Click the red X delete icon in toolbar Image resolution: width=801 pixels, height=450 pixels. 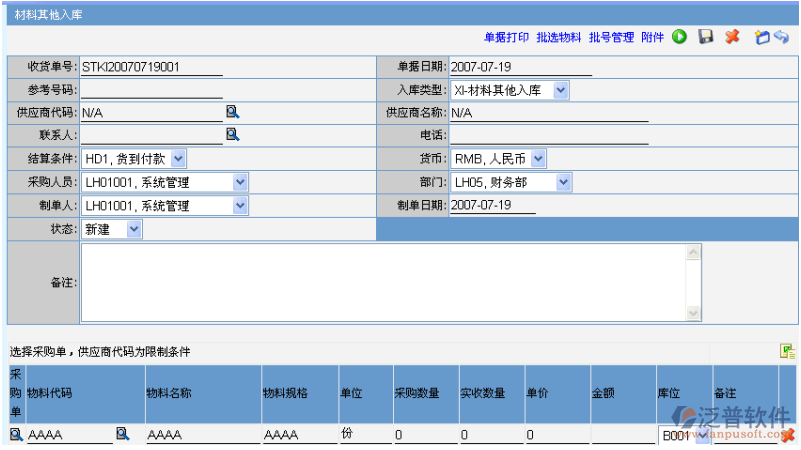coord(732,37)
